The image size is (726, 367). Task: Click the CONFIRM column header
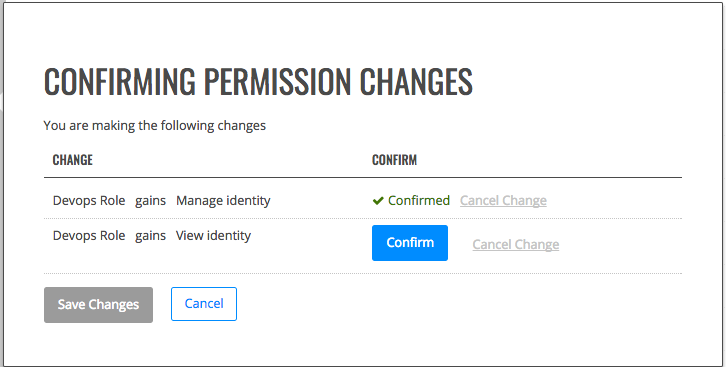(x=394, y=160)
